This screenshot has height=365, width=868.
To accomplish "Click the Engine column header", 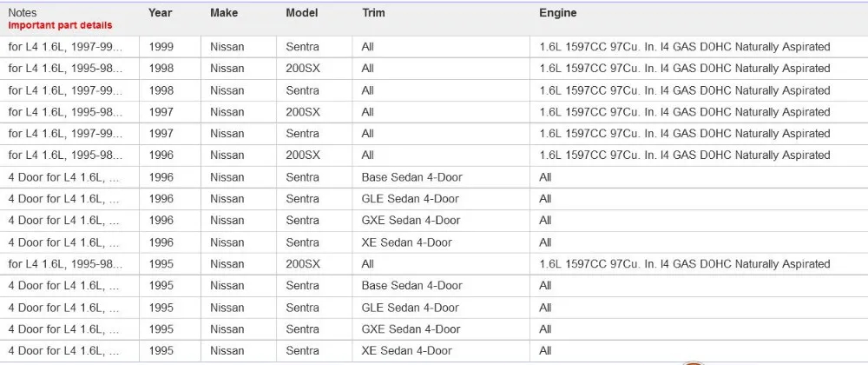I will 558,13.
